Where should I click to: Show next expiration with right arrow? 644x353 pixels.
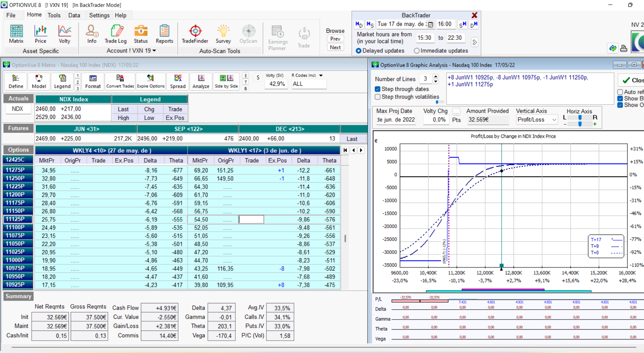point(361,150)
